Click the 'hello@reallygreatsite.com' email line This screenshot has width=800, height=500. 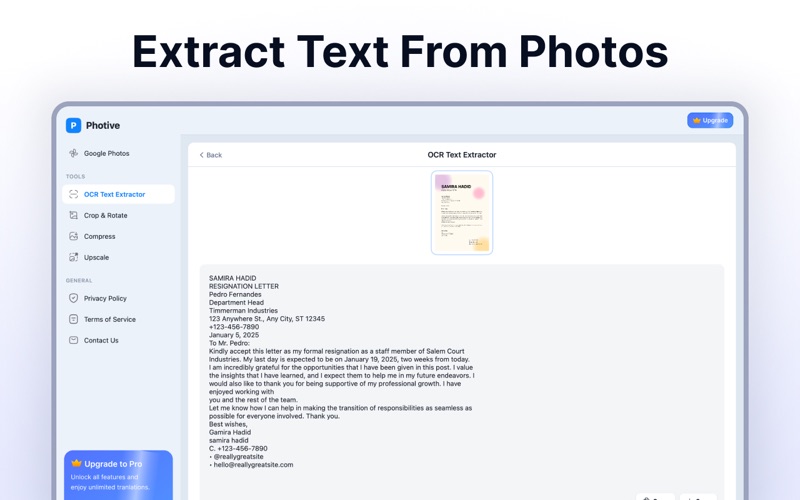click(251, 465)
